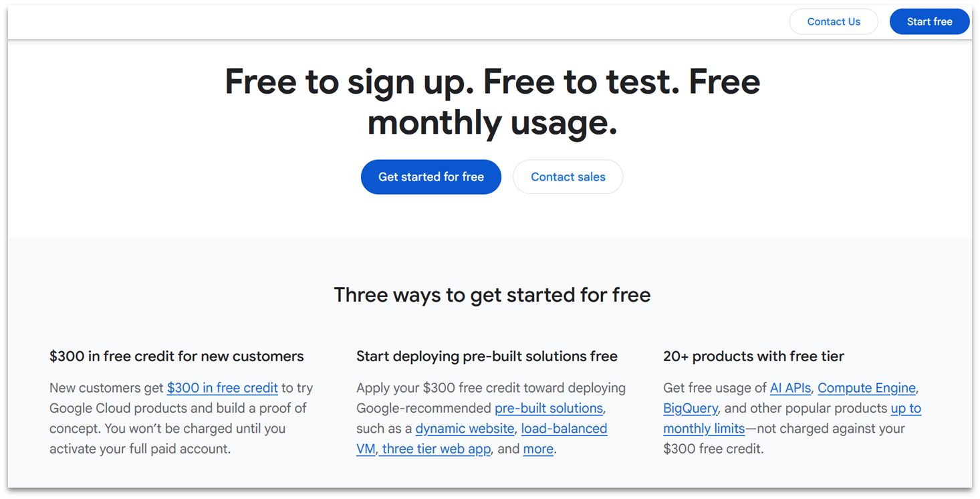Click the pre-built solutions column heading
The width and height of the screenshot is (980, 499).
487,356
